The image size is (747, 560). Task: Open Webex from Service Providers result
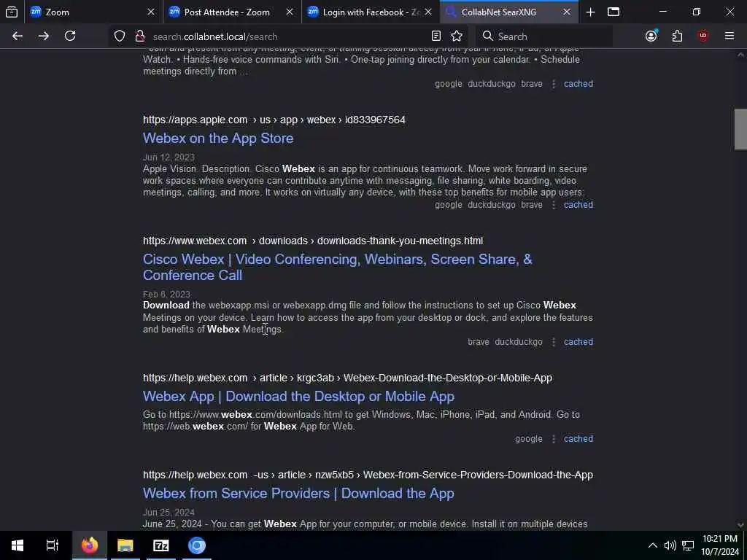tap(298, 494)
